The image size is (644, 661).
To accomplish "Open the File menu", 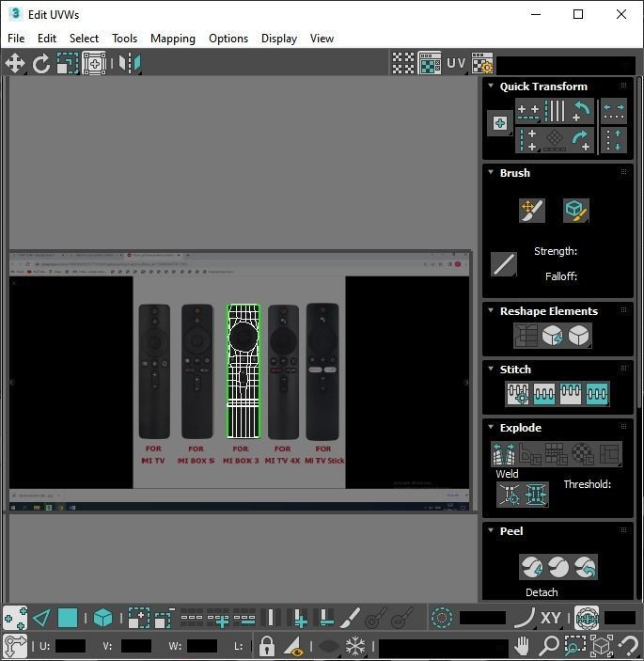I will [x=16, y=39].
